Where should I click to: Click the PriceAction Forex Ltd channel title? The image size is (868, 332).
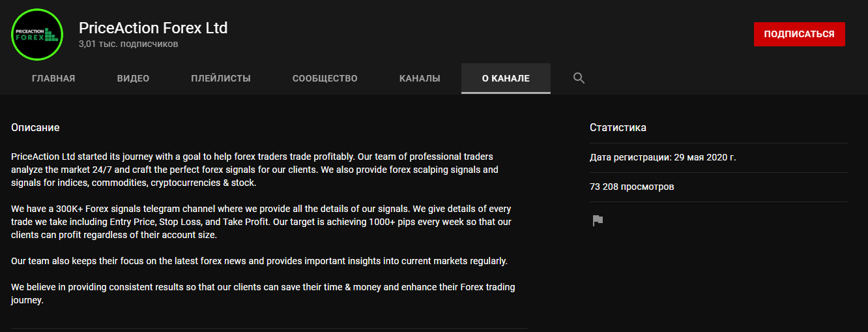(153, 28)
